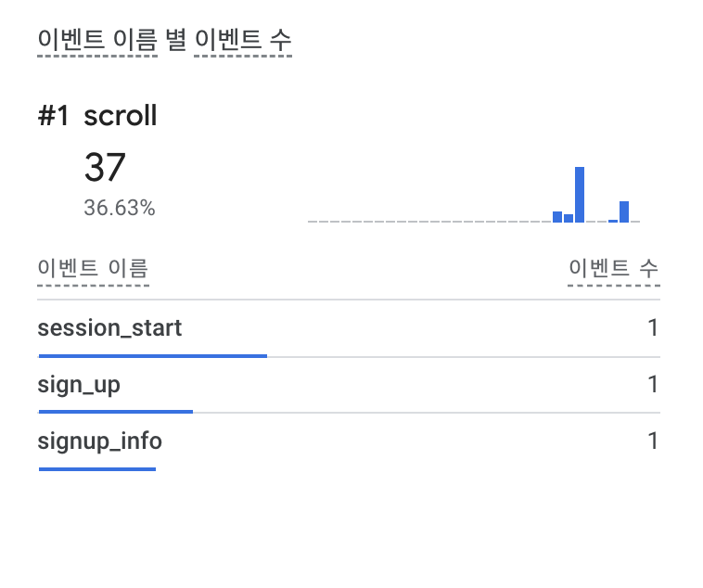Click the blue progress bar under signup_info
703x588 pixels.
(96, 468)
